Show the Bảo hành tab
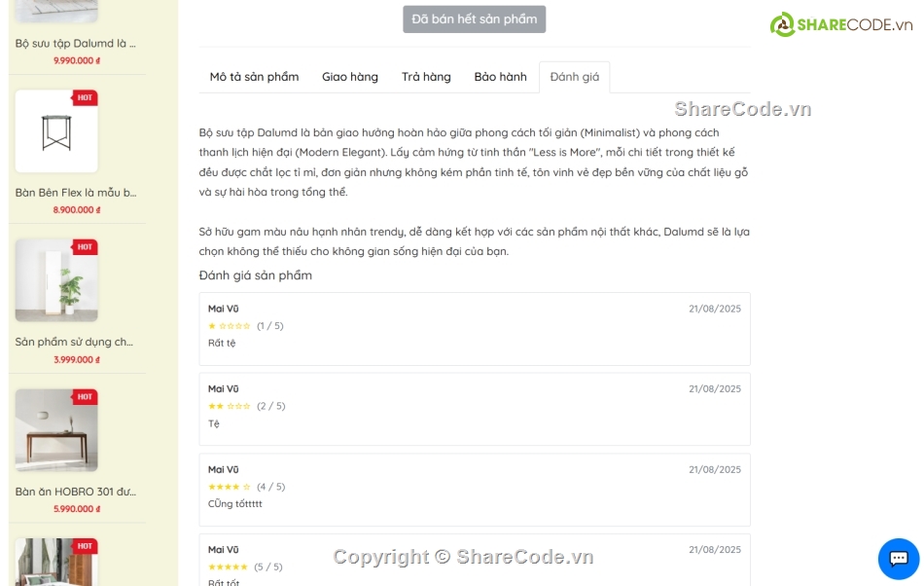The image size is (924, 586). click(x=500, y=77)
